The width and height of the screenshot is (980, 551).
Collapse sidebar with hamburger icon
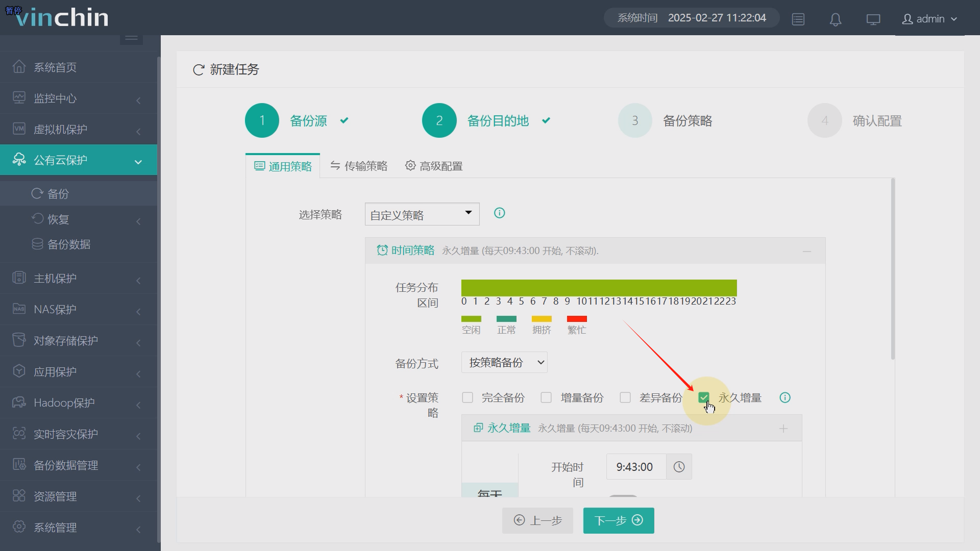click(x=131, y=37)
